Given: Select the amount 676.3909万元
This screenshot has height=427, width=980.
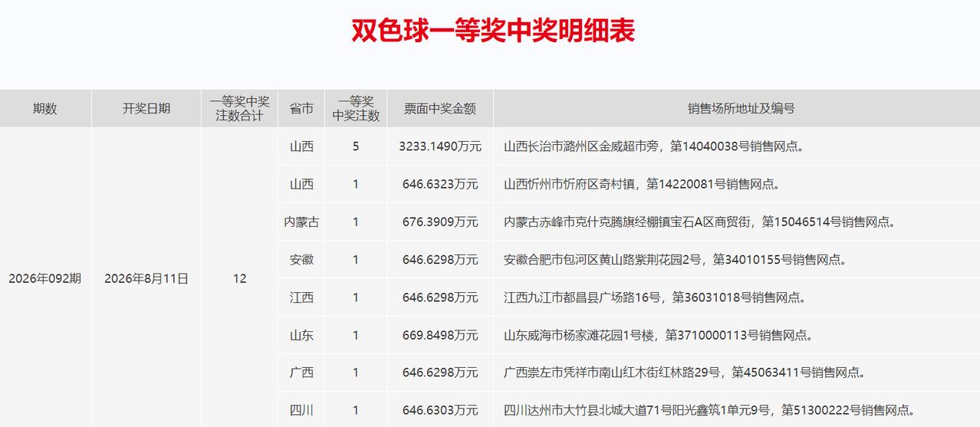Looking at the screenshot, I should [x=440, y=222].
